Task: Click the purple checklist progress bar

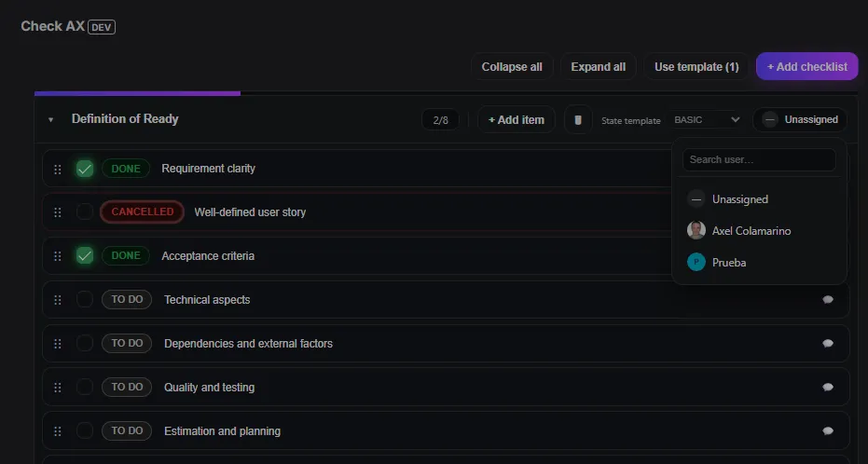Action: (x=137, y=93)
